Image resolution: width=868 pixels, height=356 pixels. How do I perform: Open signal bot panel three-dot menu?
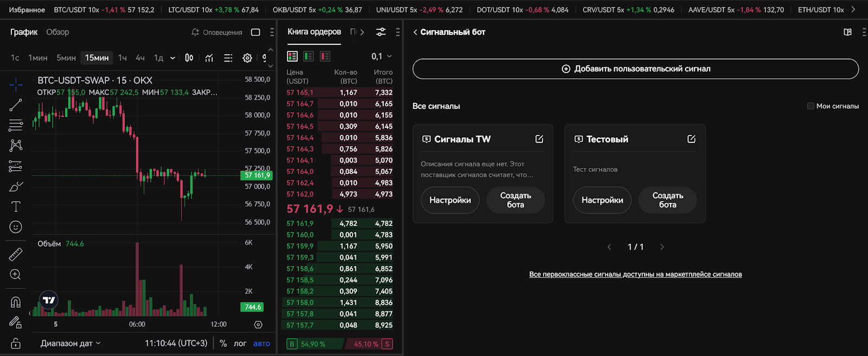click(864, 32)
